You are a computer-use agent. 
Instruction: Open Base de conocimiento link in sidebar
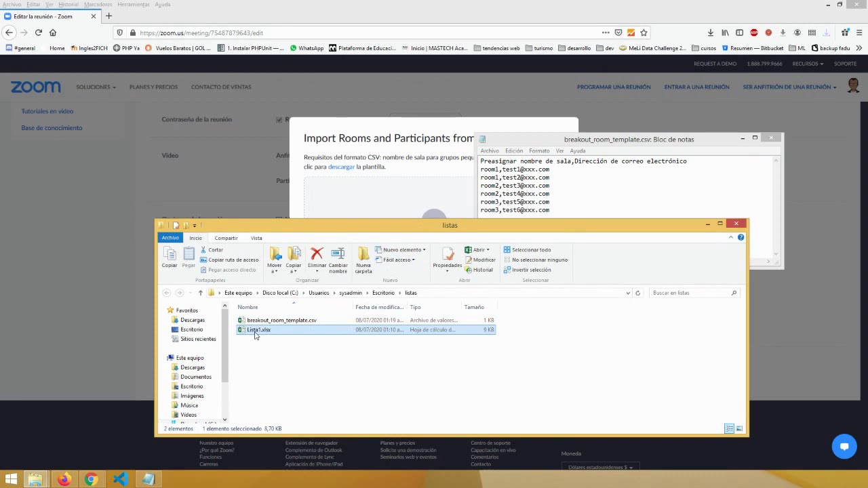[x=52, y=127]
